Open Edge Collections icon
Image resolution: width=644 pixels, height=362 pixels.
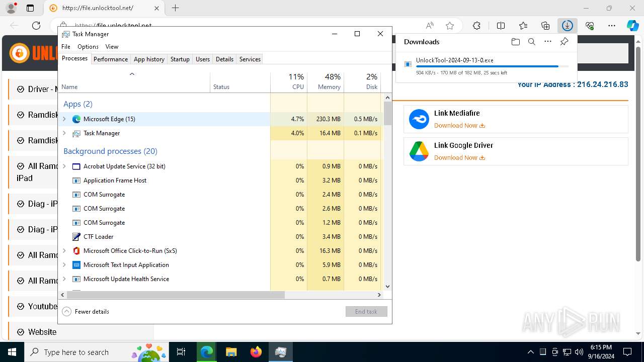[x=545, y=26]
